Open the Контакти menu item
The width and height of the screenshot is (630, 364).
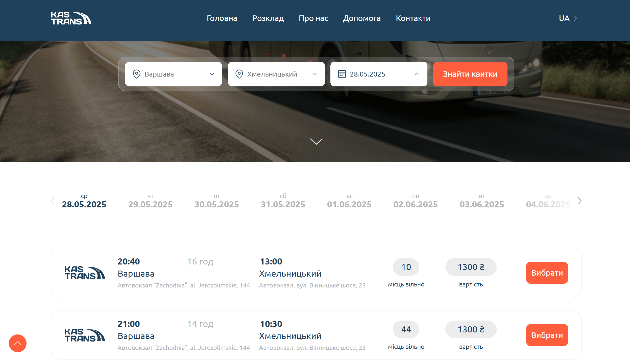click(413, 18)
